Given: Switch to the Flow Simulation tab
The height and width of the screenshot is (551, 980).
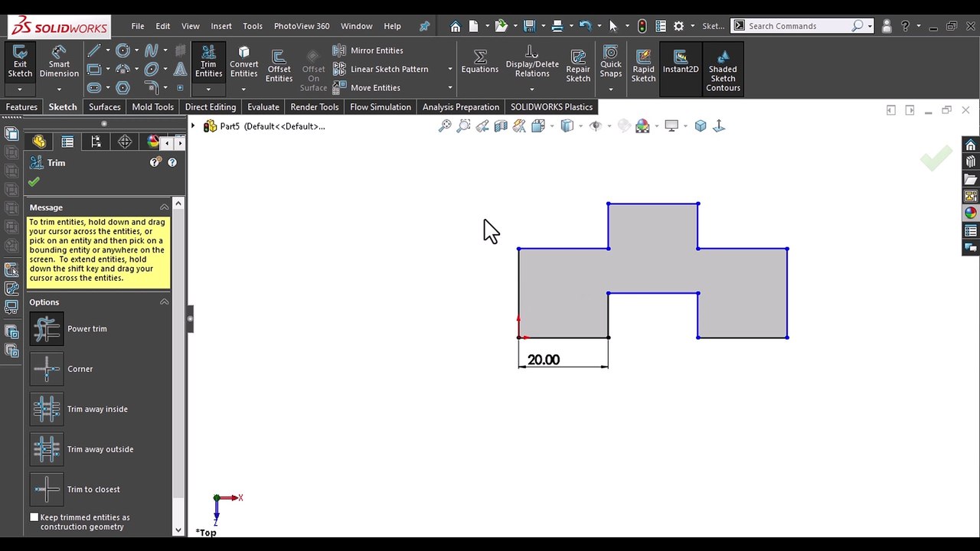Looking at the screenshot, I should (x=381, y=107).
